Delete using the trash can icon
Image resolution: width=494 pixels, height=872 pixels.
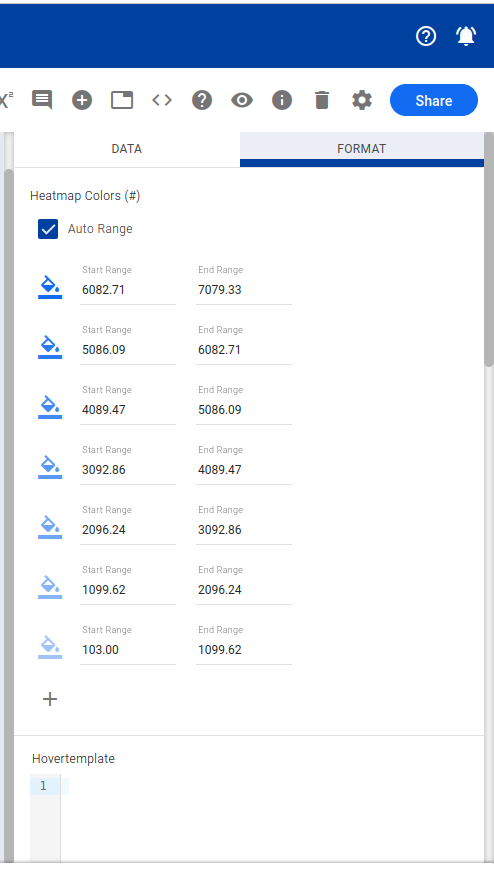pos(322,100)
